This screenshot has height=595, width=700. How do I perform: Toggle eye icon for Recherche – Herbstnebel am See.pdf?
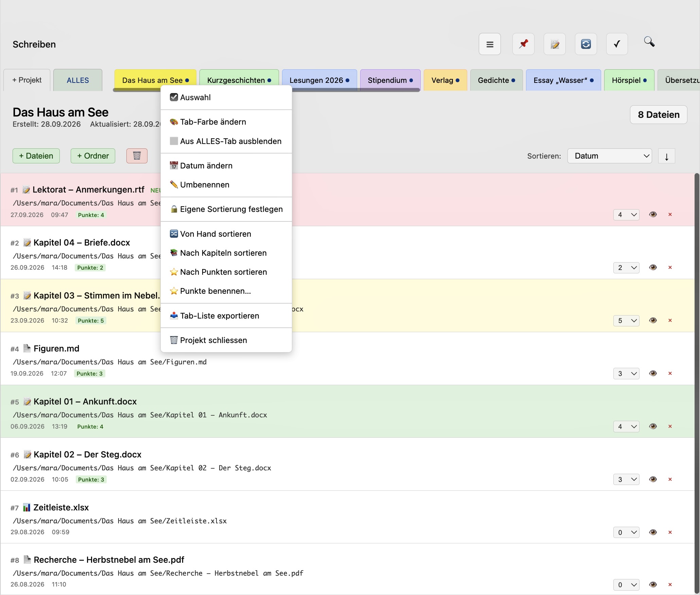tap(653, 584)
